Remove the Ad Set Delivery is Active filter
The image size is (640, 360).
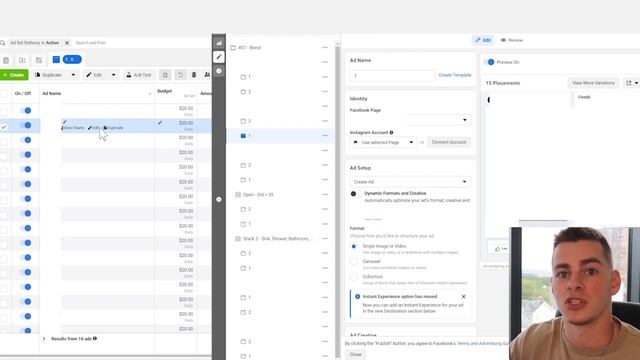click(67, 43)
